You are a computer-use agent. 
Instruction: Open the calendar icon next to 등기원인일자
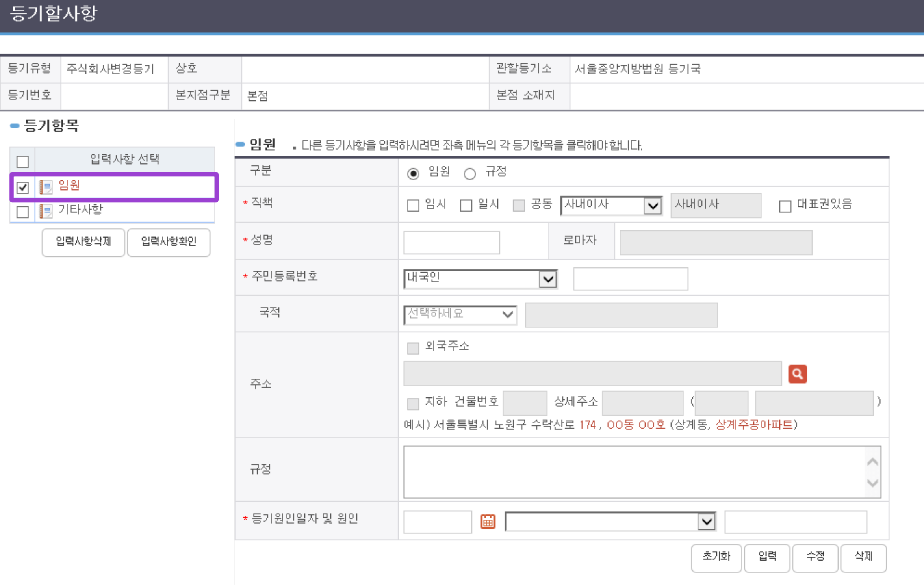[488, 521]
